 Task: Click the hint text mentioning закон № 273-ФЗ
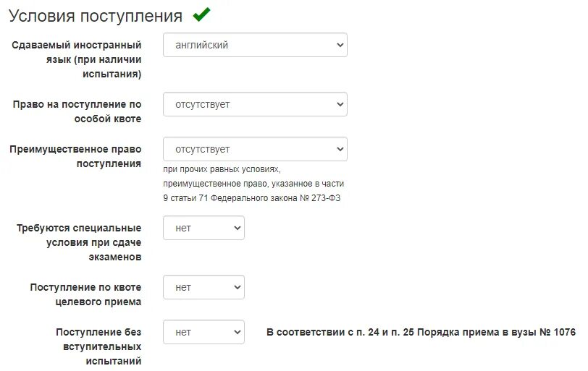(x=253, y=184)
